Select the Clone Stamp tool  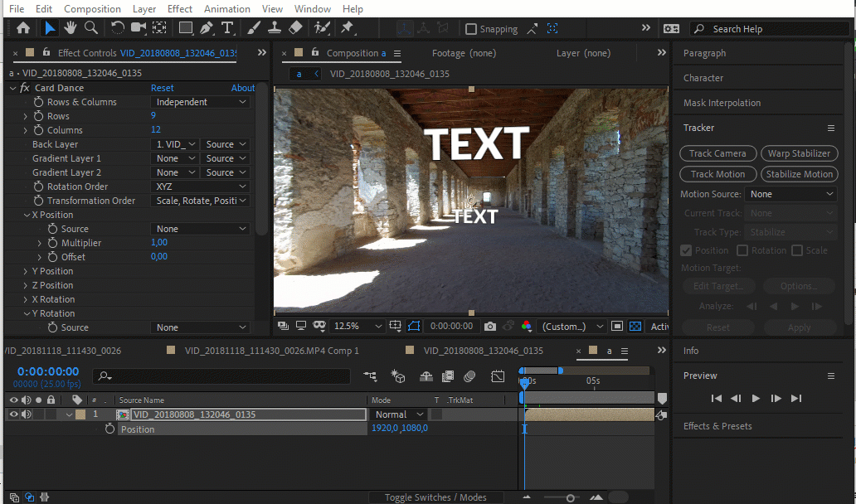[275, 28]
